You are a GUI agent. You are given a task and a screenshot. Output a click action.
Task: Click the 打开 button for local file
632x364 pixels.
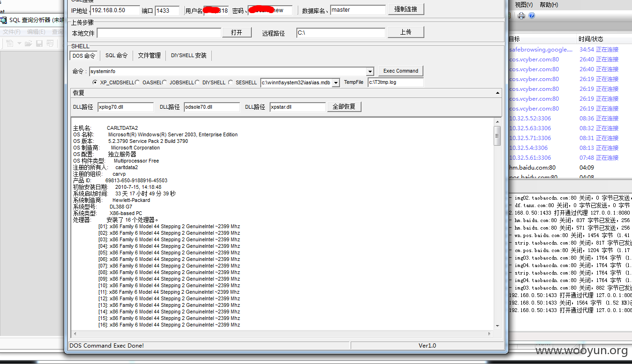[237, 32]
